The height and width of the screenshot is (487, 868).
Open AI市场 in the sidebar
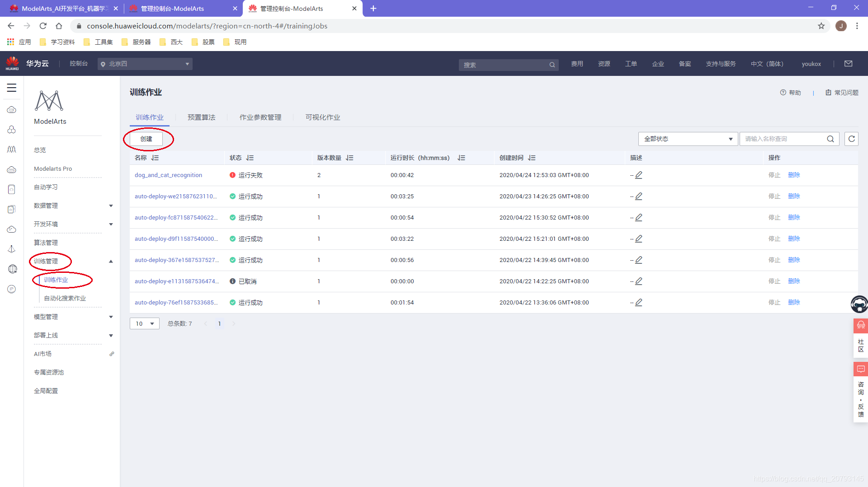click(42, 354)
